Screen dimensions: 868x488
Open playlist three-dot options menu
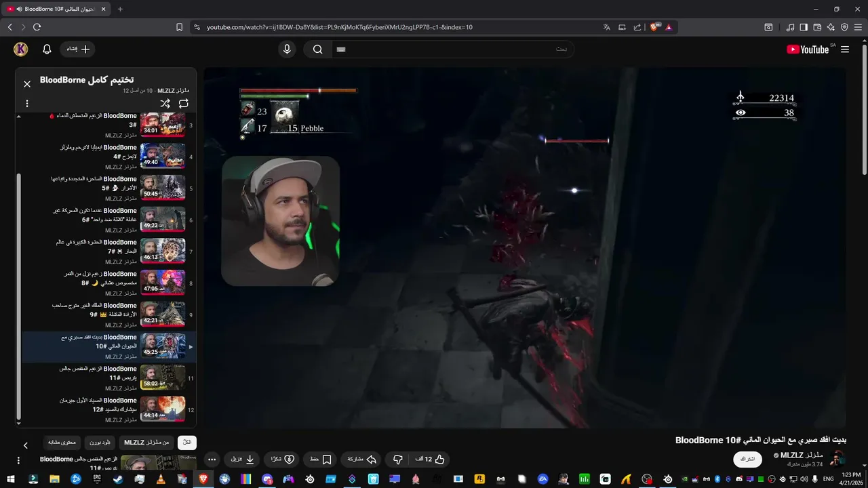tap(27, 104)
